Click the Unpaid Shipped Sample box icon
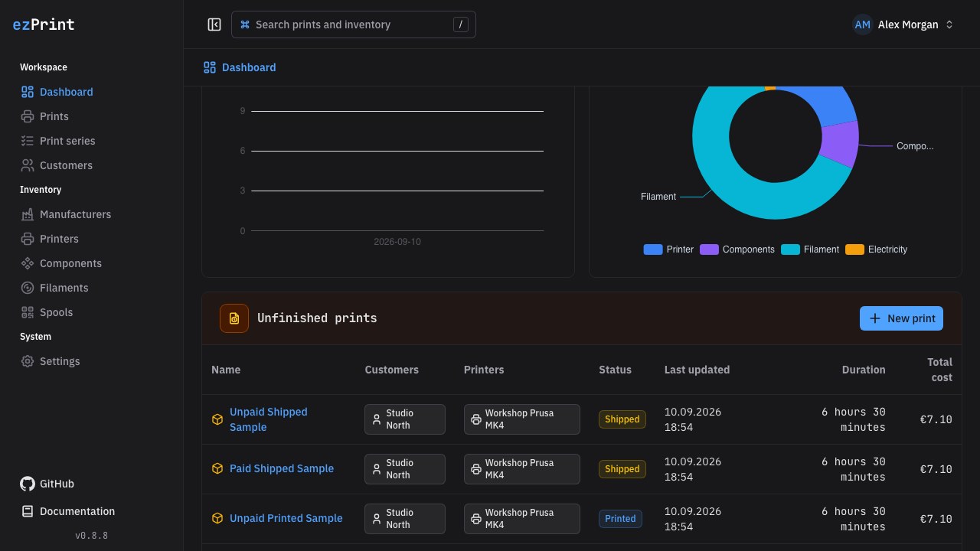 (x=217, y=419)
